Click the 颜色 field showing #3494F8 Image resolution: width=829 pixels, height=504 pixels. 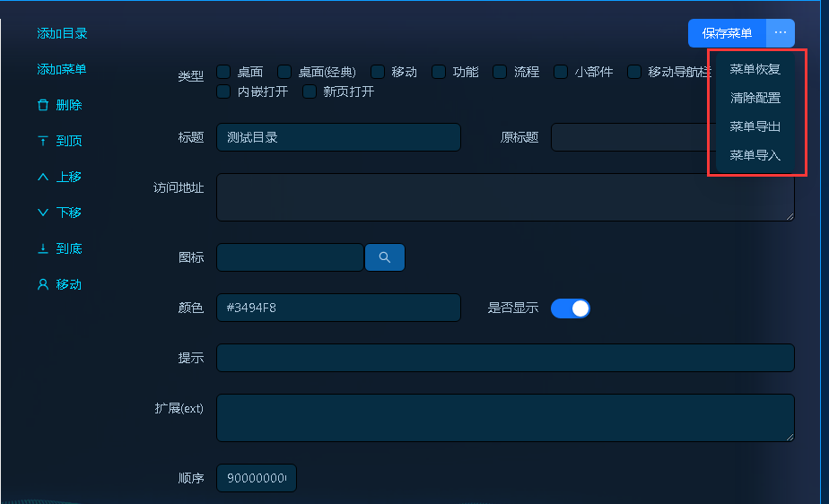point(338,308)
